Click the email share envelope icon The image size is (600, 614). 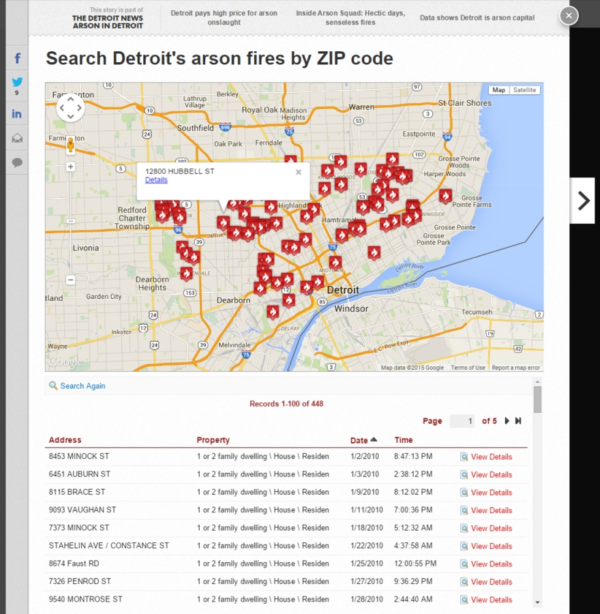point(17,138)
